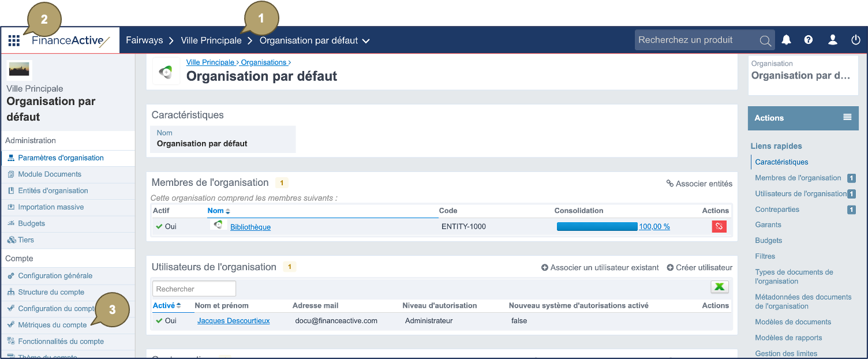Viewport: 868px width, 359px height.
Task: Open the apps grid launcher icon
Action: 14,40
